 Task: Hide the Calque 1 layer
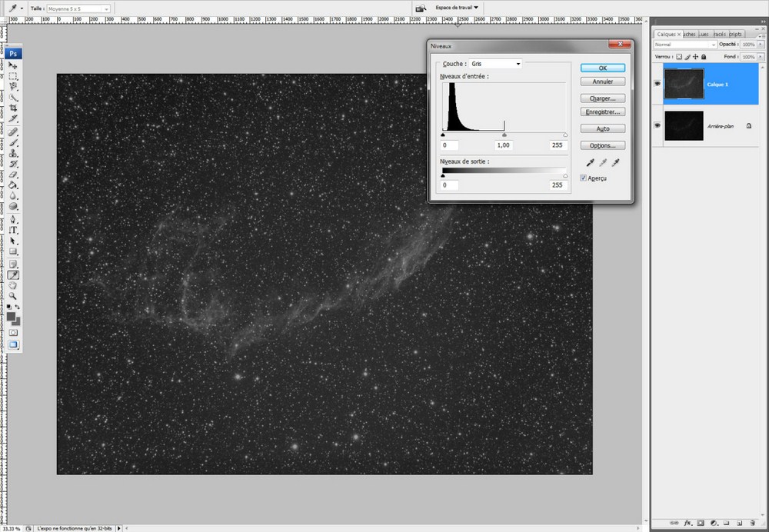(657, 83)
